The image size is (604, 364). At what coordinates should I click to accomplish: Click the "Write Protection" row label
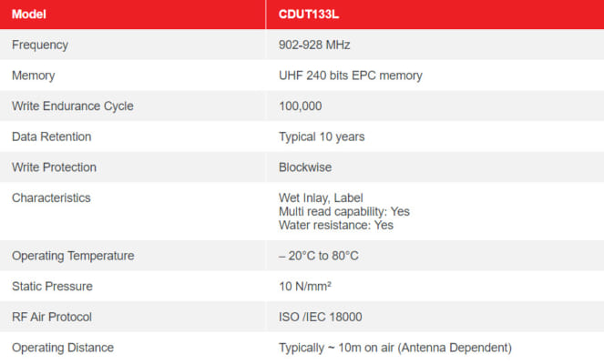click(x=54, y=167)
